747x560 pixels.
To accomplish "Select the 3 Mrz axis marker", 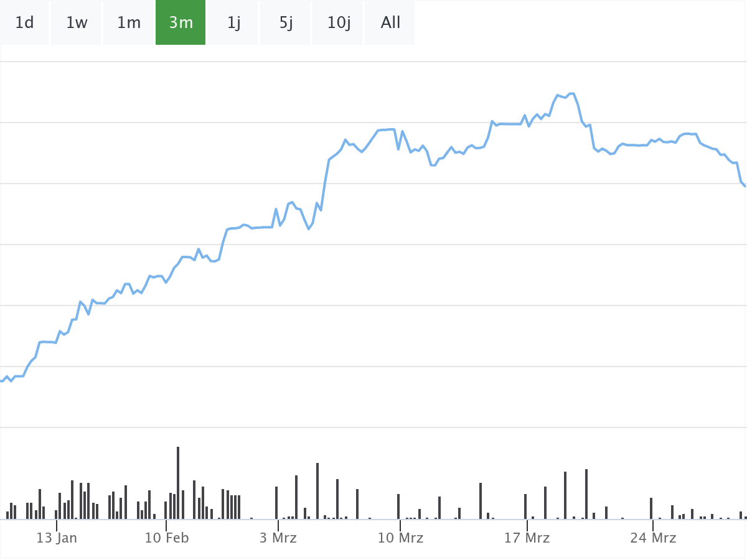I will (x=278, y=538).
